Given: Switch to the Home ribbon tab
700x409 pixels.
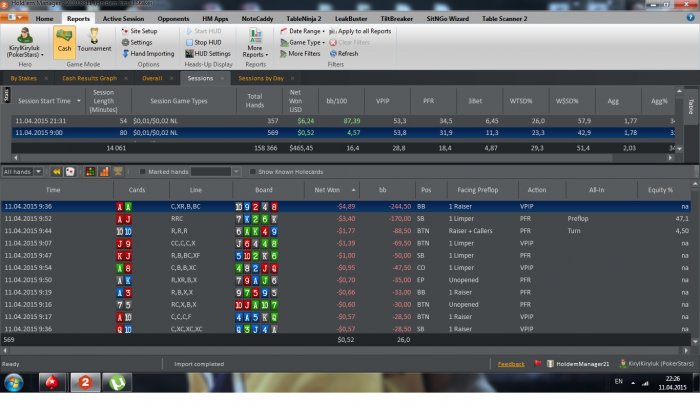Looking at the screenshot, I should [x=44, y=19].
